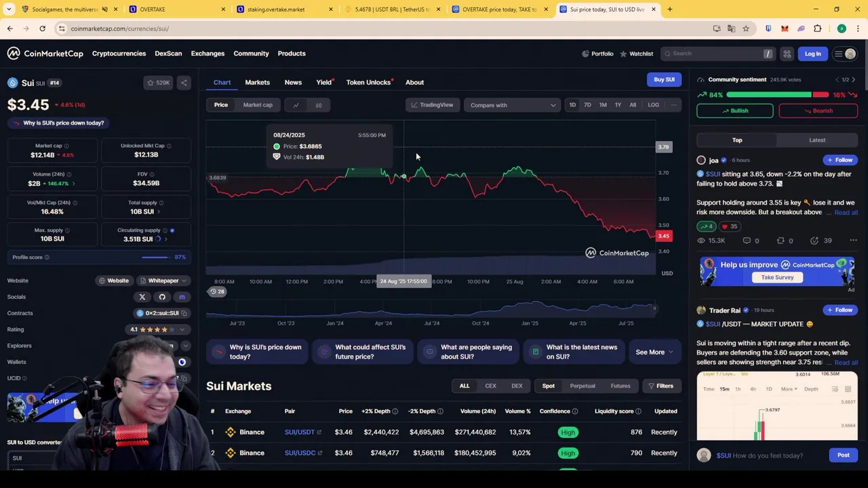Screen dimensions: 868x488
Task: Vote Bullish on community sentiment
Action: (x=734, y=111)
